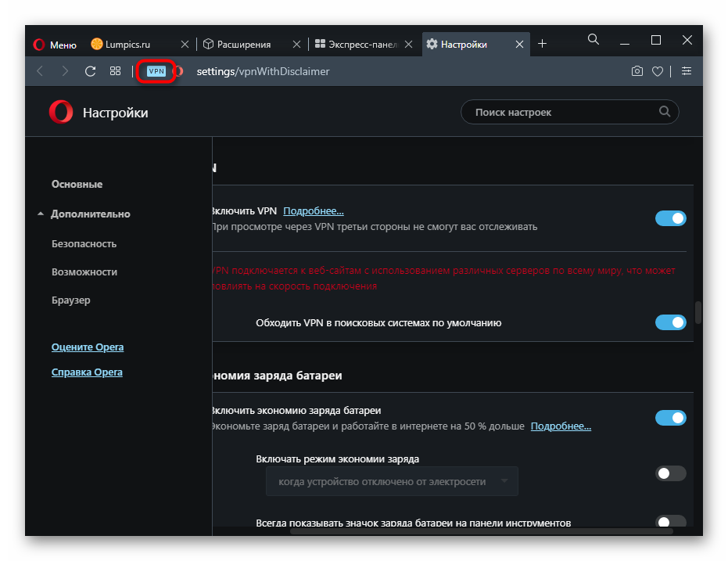This screenshot has height=561, width=728.
Task: Follow the Оцените Opera link
Action: coord(88,347)
